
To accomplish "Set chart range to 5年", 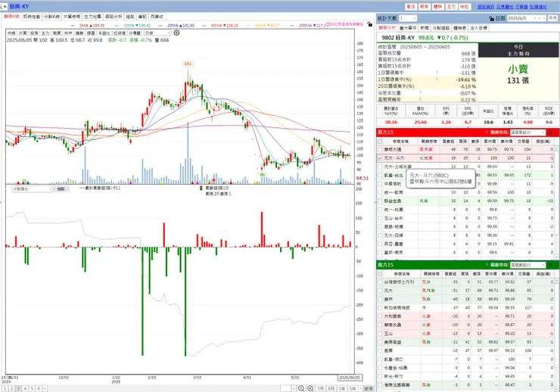I will pos(353,388).
